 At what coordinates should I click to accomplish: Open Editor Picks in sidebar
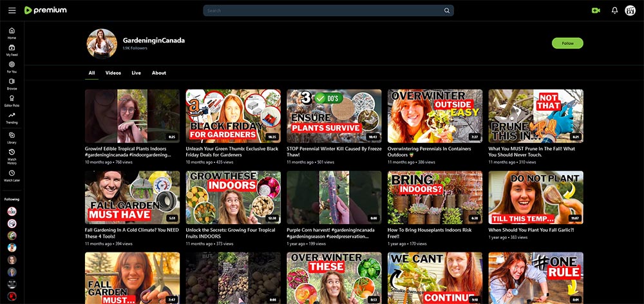pyautogui.click(x=12, y=101)
